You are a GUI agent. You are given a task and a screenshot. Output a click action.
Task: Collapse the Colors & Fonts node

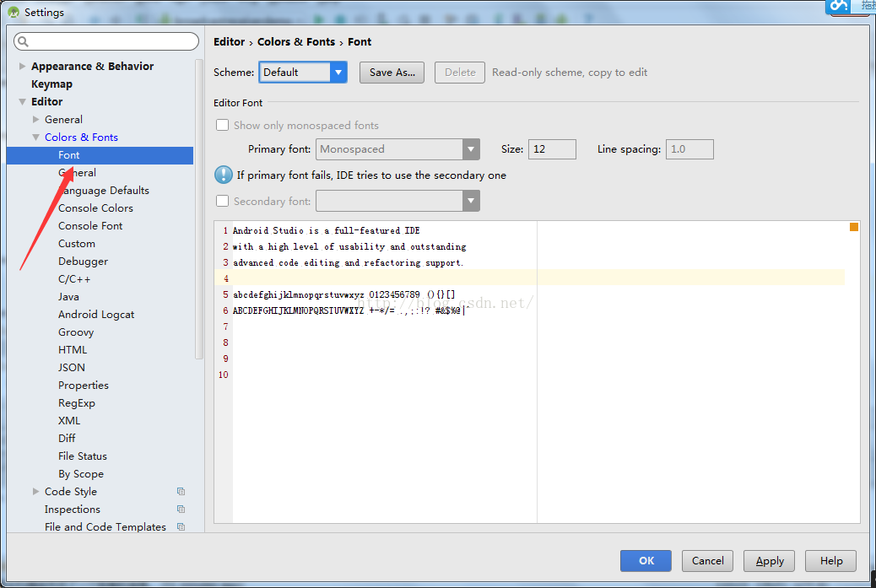pos(35,138)
